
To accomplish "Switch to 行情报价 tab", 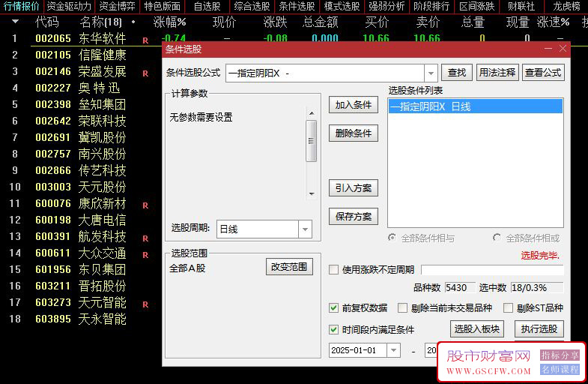I will pyautogui.click(x=22, y=7).
